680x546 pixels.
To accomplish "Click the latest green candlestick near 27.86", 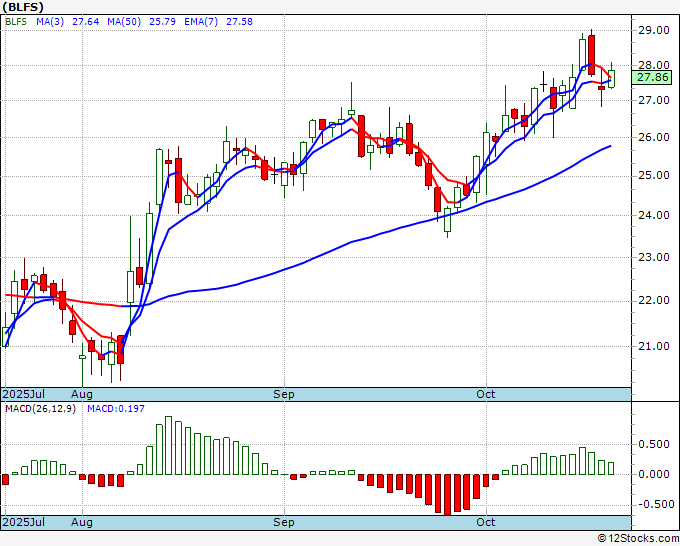I will click(x=611, y=77).
